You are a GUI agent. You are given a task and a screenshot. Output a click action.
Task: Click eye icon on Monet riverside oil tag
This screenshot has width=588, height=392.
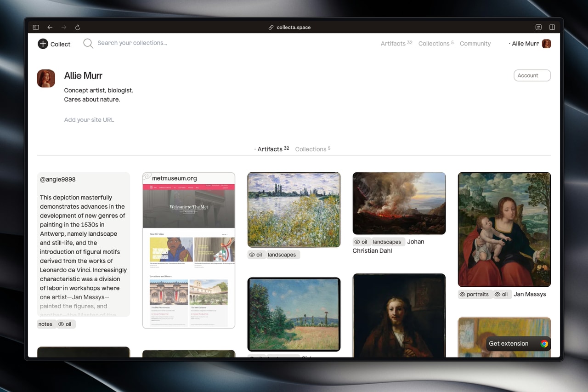(252, 255)
